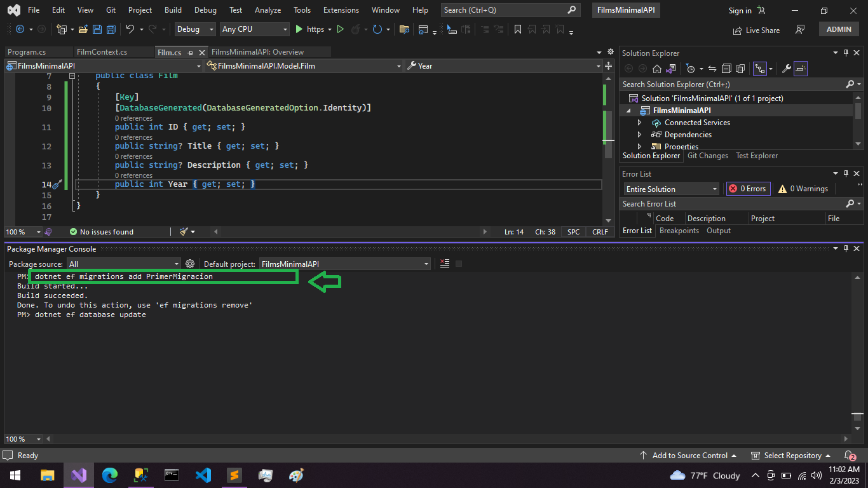Adjust editor zoom using the 100% control
Viewport: 868px width, 488px height.
click(19, 231)
